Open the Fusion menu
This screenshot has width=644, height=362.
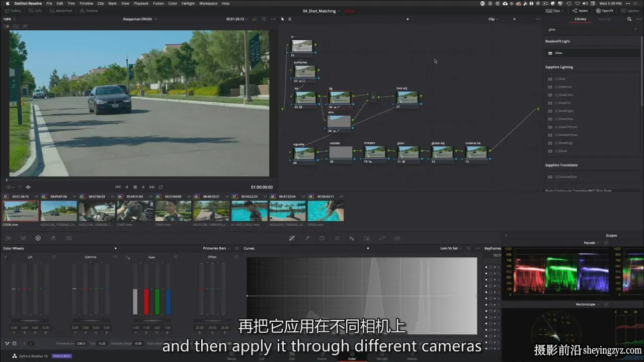[x=158, y=4]
